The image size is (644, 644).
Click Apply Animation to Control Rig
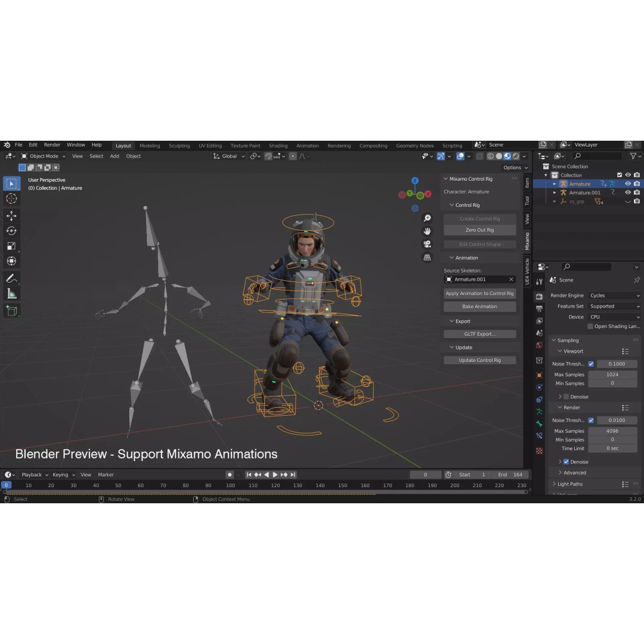click(479, 293)
